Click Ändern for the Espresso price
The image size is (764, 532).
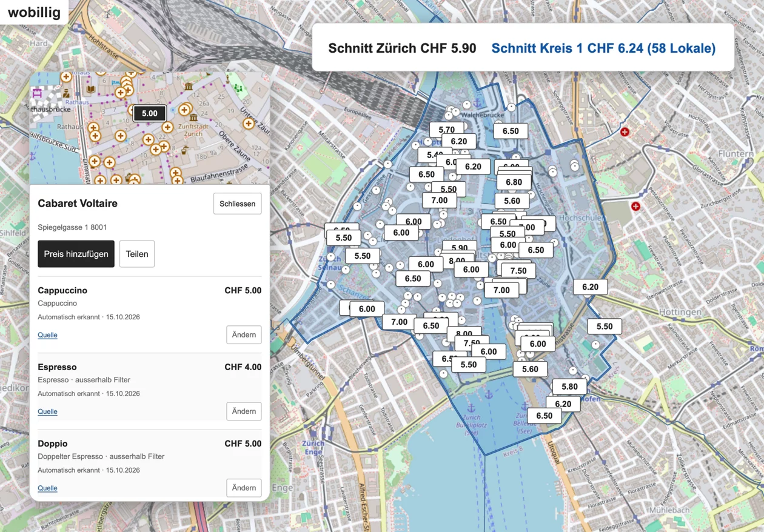coord(244,411)
